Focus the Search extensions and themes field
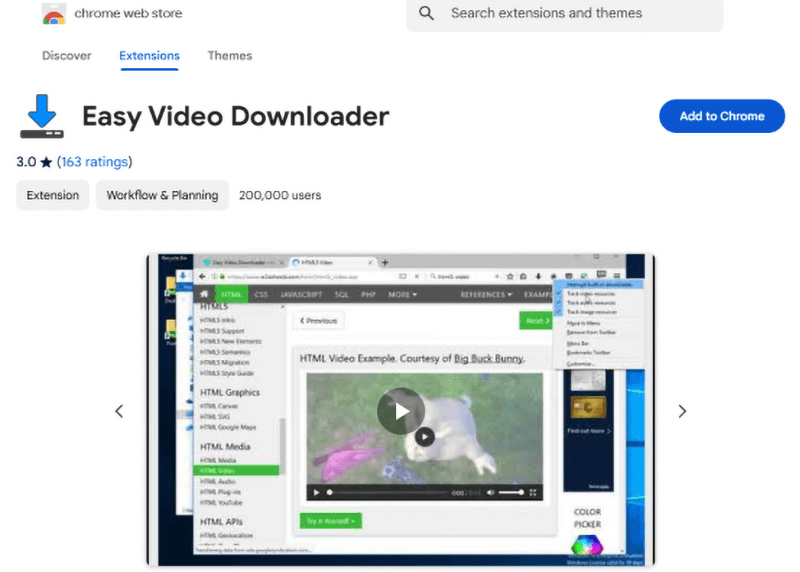The image size is (800, 572). [x=565, y=14]
